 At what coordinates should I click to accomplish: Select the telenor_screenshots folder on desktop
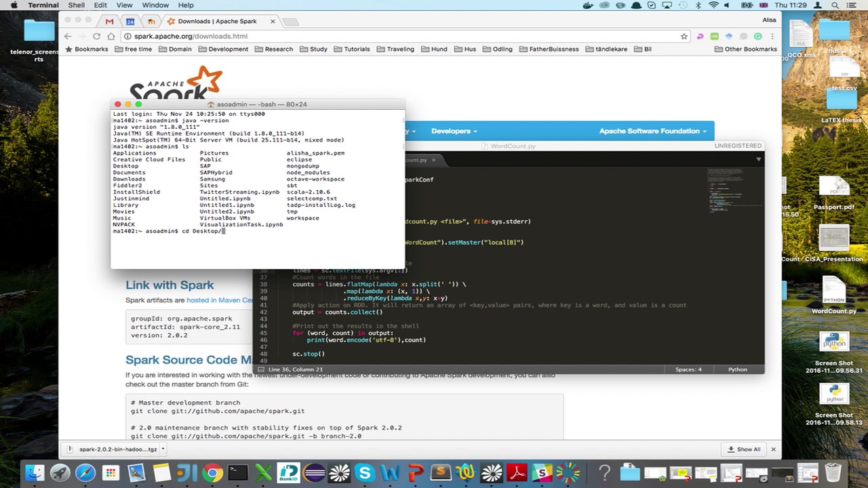click(39, 41)
